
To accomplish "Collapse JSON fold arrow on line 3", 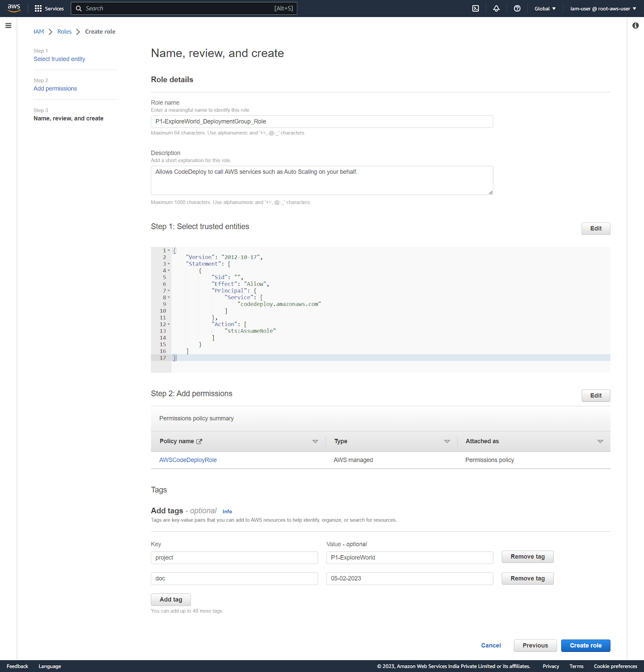I will (169, 264).
